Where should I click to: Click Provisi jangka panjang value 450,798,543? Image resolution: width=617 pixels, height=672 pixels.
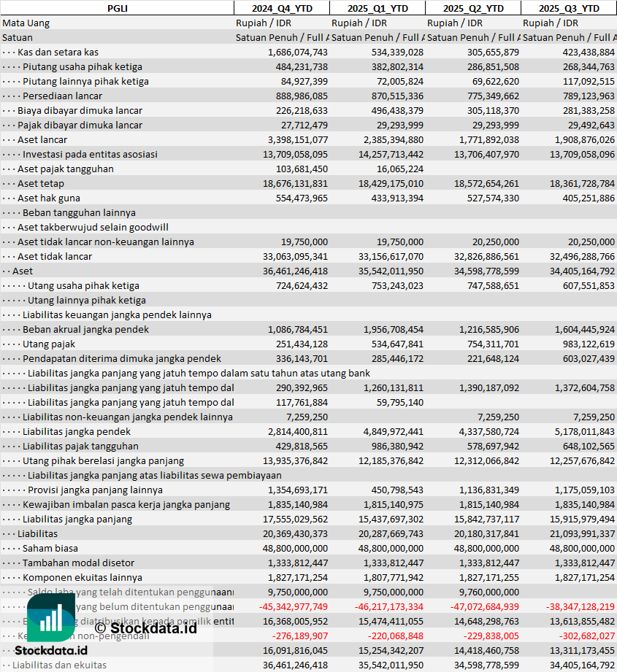pos(397,489)
